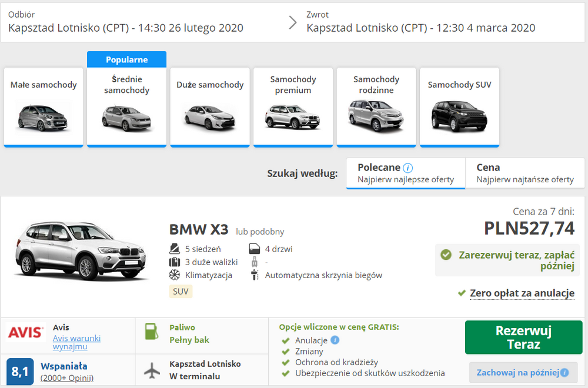Pick the Samochody rodzinne category
Viewport: 588px width, 388px height.
click(x=376, y=107)
